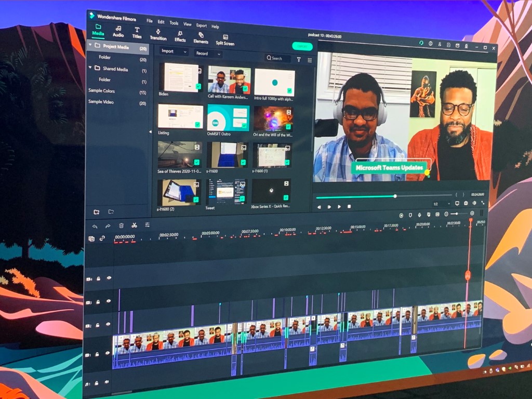Click the green Export button

[x=302, y=46]
